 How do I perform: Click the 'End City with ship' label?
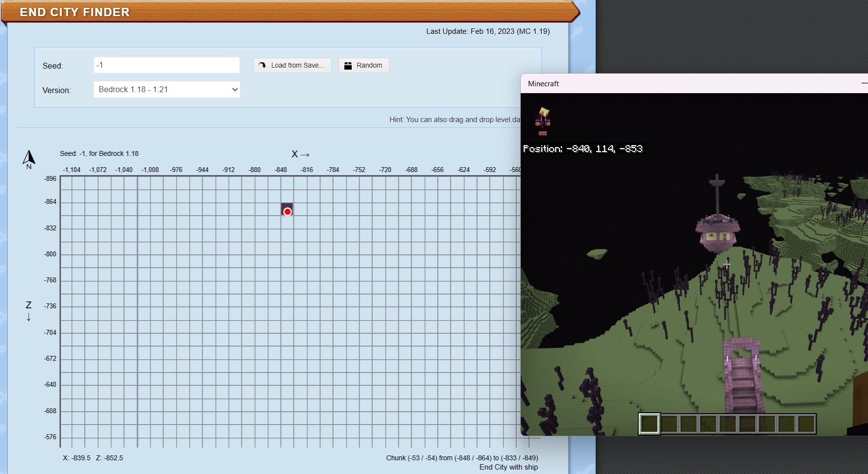coord(508,467)
